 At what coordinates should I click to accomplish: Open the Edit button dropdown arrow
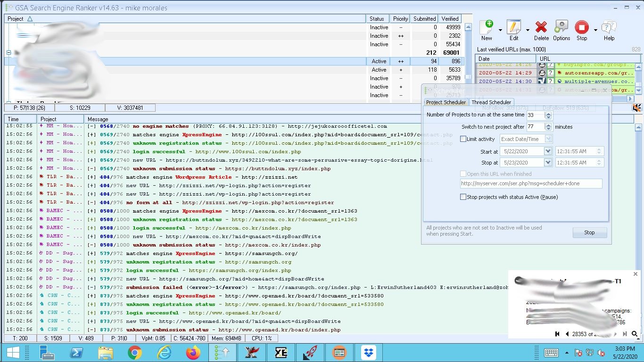pos(528,30)
